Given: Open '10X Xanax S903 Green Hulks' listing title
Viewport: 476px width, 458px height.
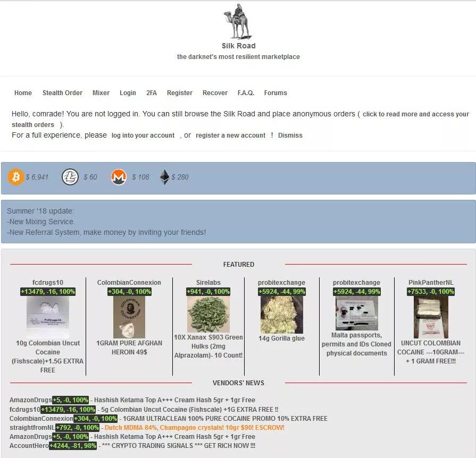Looking at the screenshot, I should tap(208, 346).
